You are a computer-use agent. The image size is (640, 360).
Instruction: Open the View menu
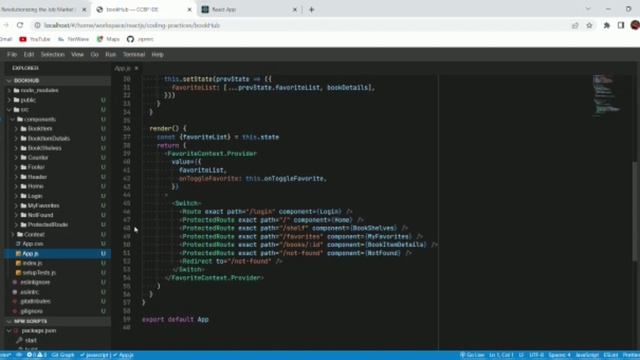point(77,54)
